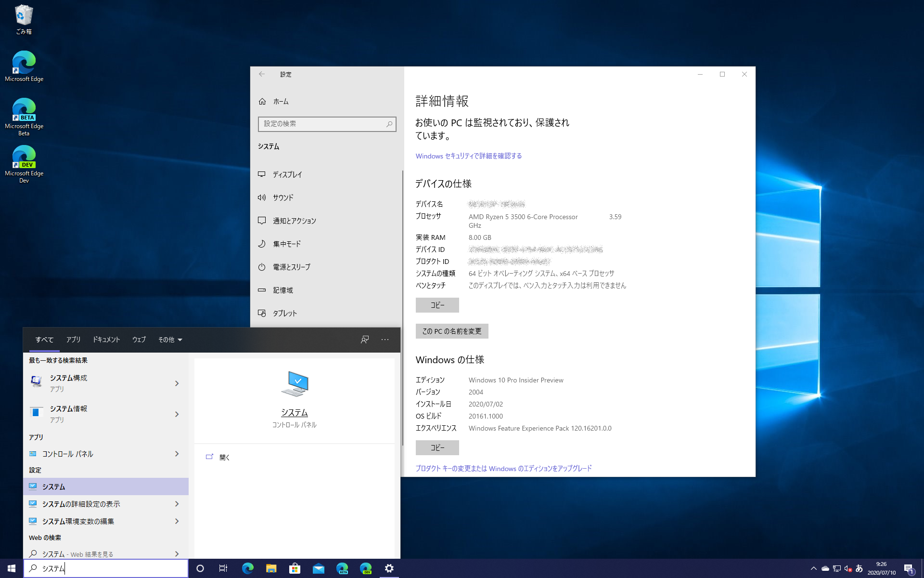Open File Explorer from taskbar

(x=271, y=568)
